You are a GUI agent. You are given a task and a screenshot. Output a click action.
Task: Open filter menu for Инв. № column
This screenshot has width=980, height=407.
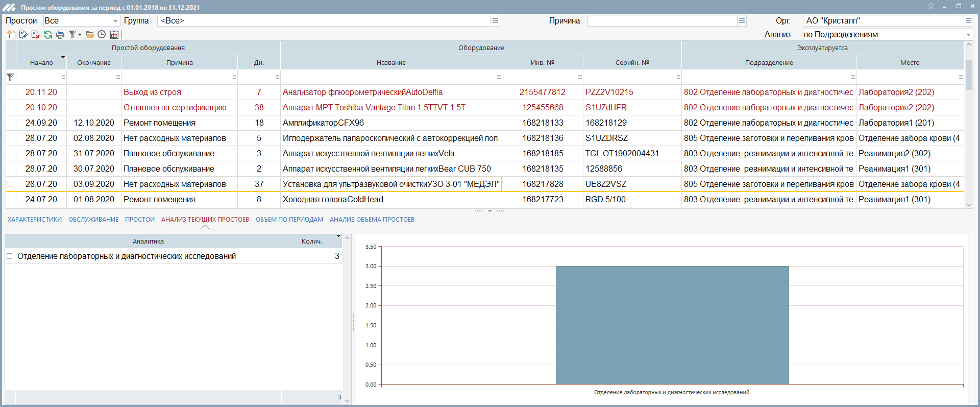click(580, 77)
